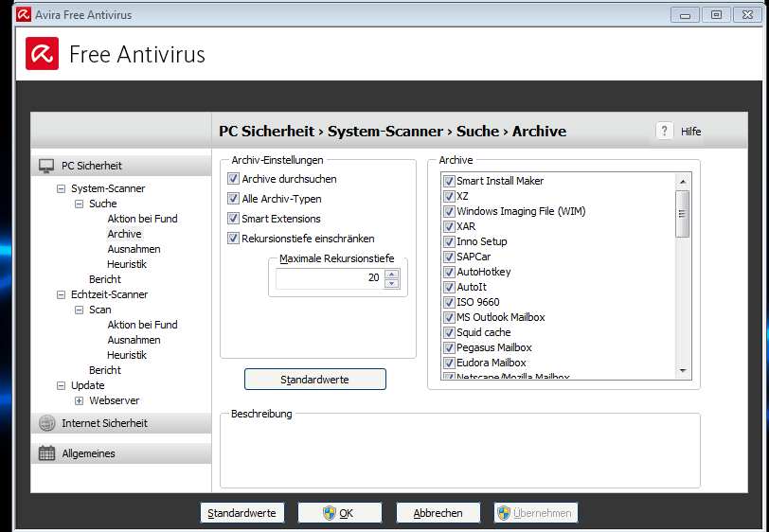The image size is (769, 532).
Task: Click the Beschreibung text area
Action: pos(460,453)
